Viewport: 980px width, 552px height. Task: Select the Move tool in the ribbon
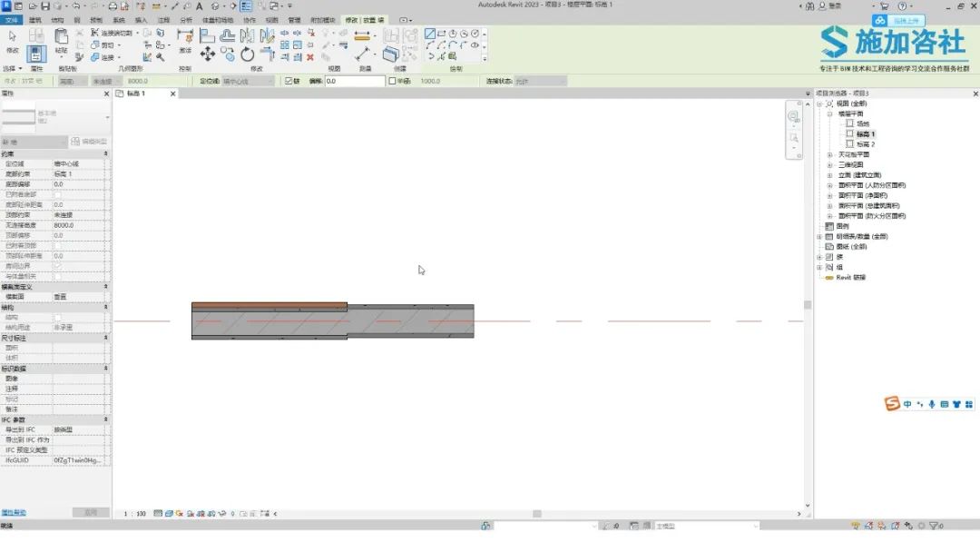coord(208,54)
